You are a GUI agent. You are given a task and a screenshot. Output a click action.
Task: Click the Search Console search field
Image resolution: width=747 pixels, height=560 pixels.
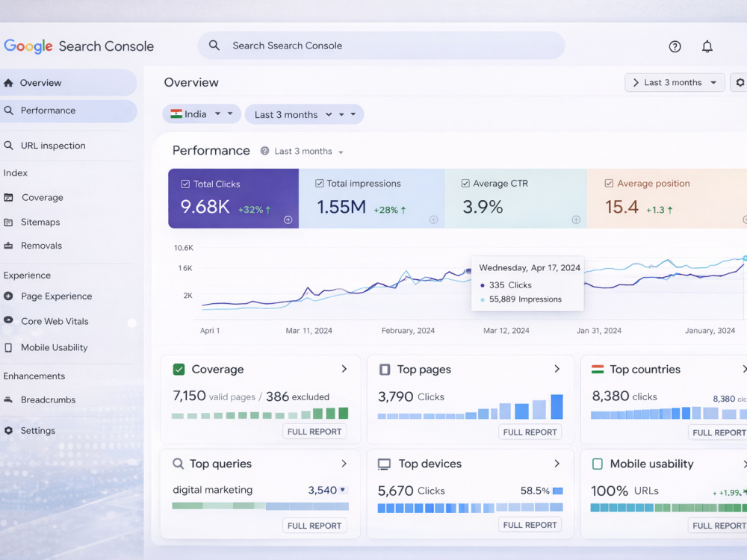coord(381,46)
